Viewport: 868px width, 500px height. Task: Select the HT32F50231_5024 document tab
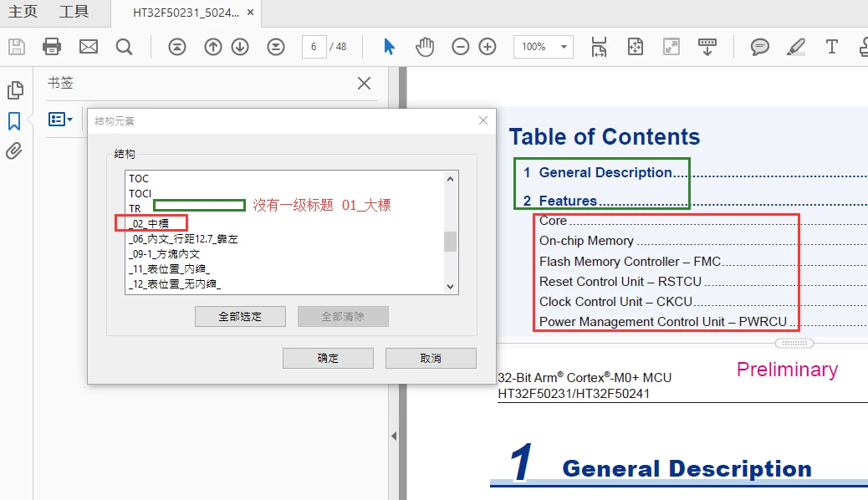tap(186, 13)
